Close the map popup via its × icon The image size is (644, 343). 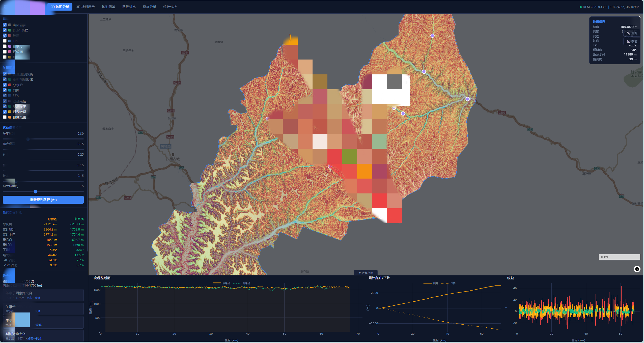click(409, 77)
